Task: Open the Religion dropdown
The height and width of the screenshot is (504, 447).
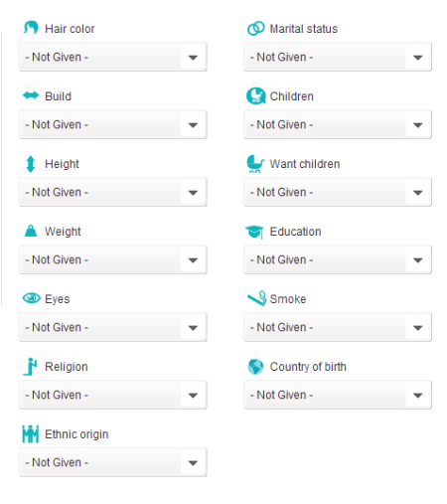Action: point(113,395)
